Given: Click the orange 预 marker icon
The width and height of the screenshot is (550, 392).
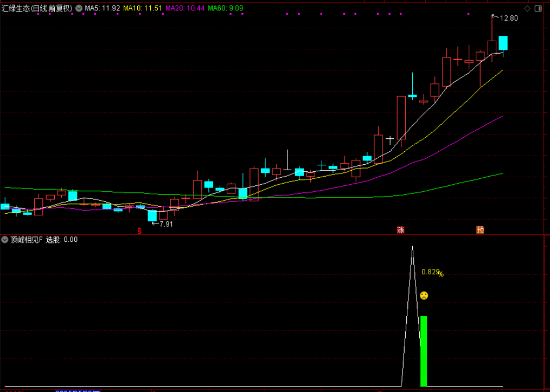Looking at the screenshot, I should [480, 230].
